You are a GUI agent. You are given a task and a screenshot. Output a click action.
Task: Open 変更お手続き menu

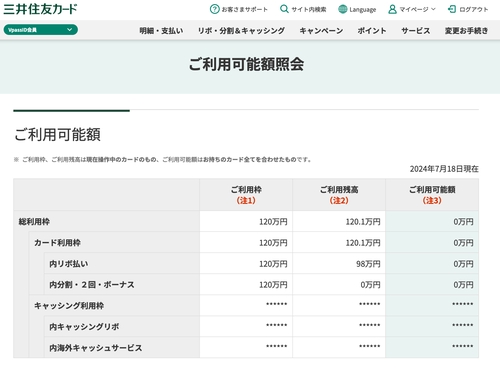[x=466, y=31]
